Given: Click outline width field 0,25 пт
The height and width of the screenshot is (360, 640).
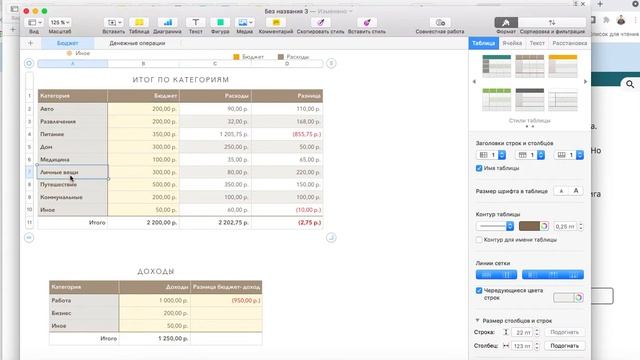Looking at the screenshot, I should [566, 226].
